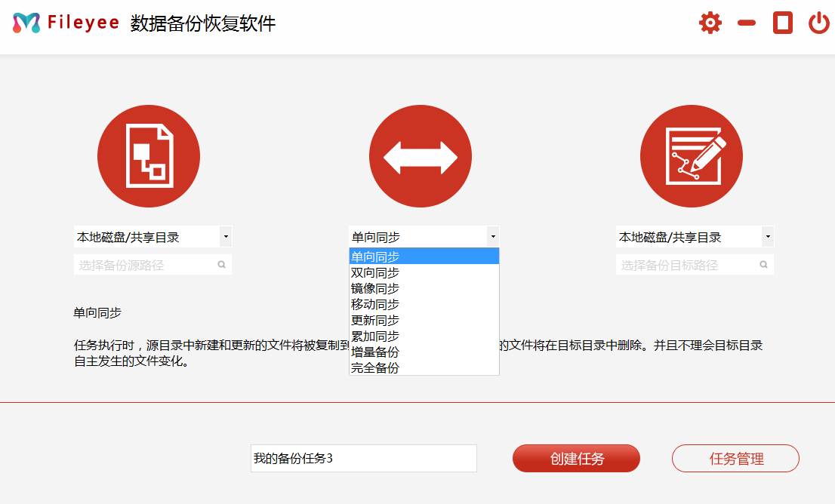Open the sync mode dropdown arrow
This screenshot has width=835, height=504.
[493, 236]
